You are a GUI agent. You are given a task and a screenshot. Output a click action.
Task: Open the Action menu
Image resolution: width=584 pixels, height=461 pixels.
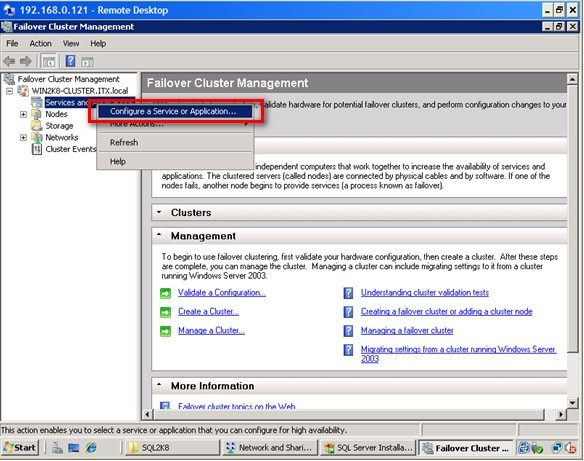tap(41, 44)
